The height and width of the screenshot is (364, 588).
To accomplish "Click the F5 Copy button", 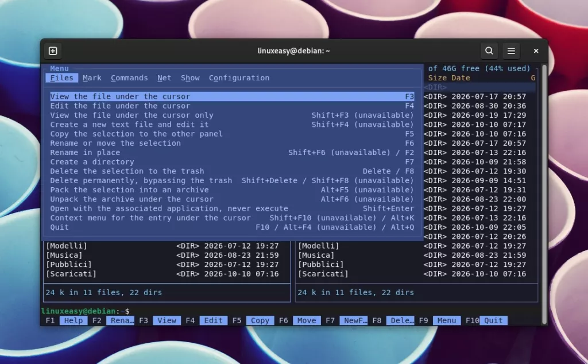I will [x=260, y=320].
